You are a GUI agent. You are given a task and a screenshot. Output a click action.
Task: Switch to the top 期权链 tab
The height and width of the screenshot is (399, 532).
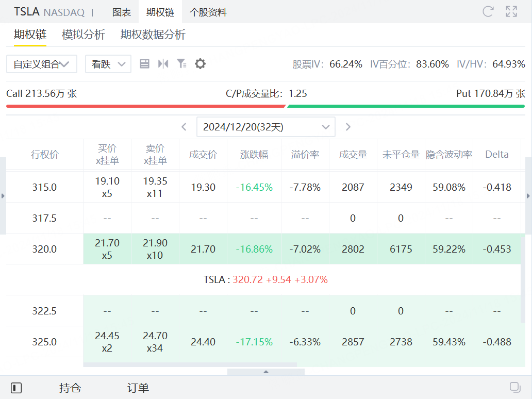click(160, 12)
